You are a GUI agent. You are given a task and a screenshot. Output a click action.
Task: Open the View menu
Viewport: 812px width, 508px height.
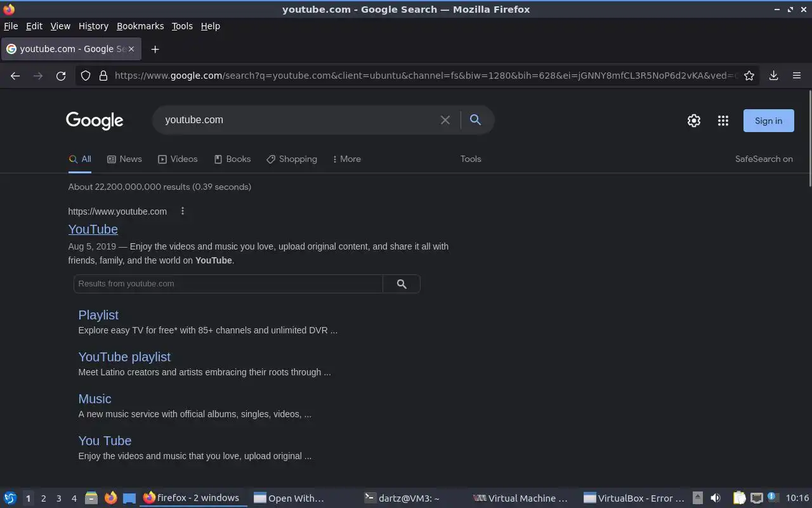[60, 26]
